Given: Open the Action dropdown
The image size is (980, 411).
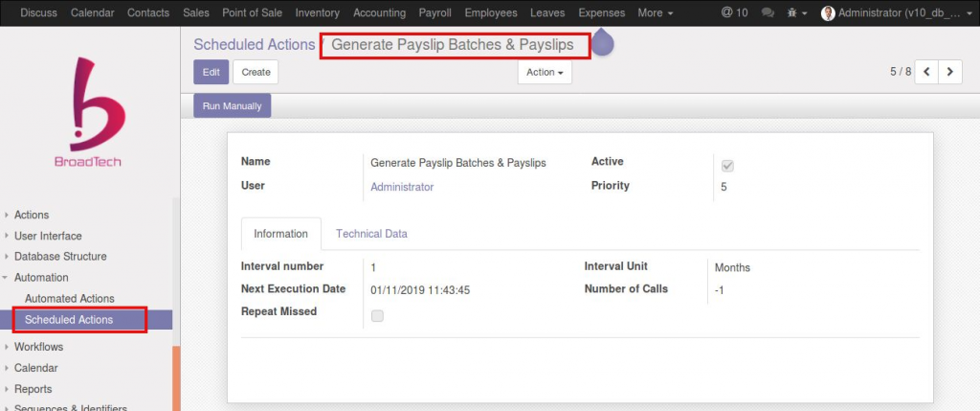Looking at the screenshot, I should click(545, 72).
